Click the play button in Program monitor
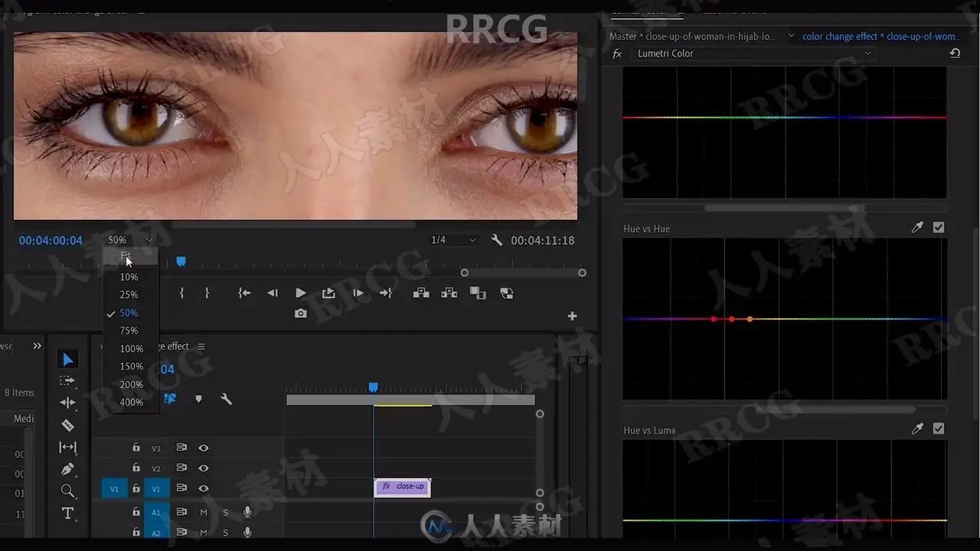This screenshot has height=551, width=980. (301, 293)
